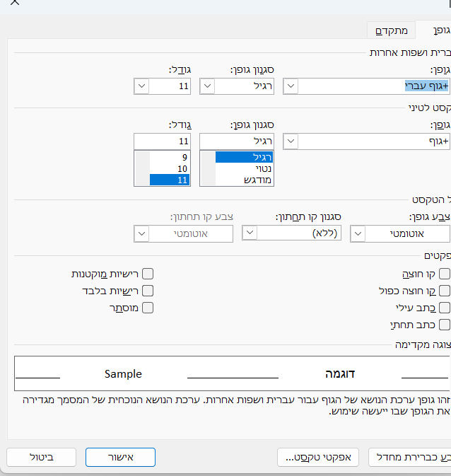The height and width of the screenshot is (476, 451).
Task: Switch to the מתקדם tab
Action: click(x=391, y=30)
